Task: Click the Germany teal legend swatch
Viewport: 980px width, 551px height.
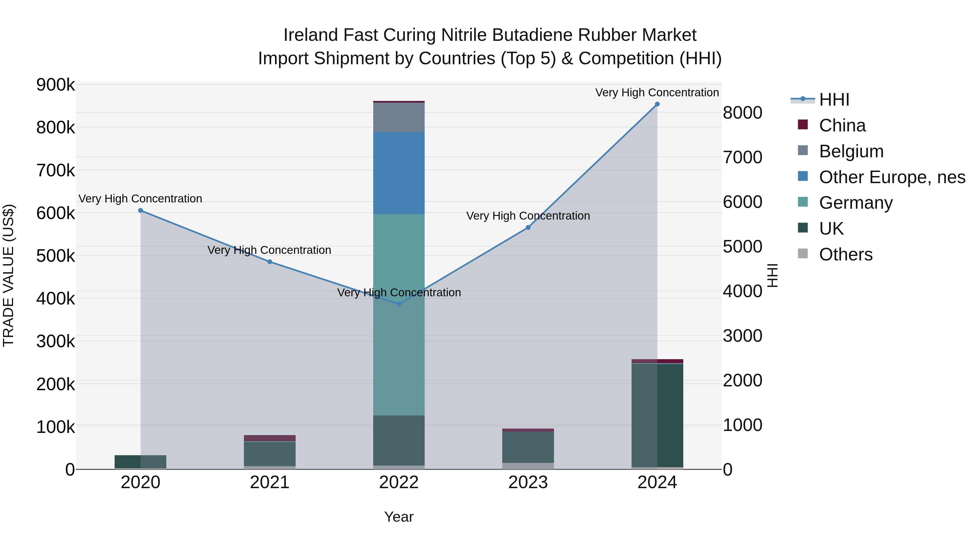Action: point(803,202)
